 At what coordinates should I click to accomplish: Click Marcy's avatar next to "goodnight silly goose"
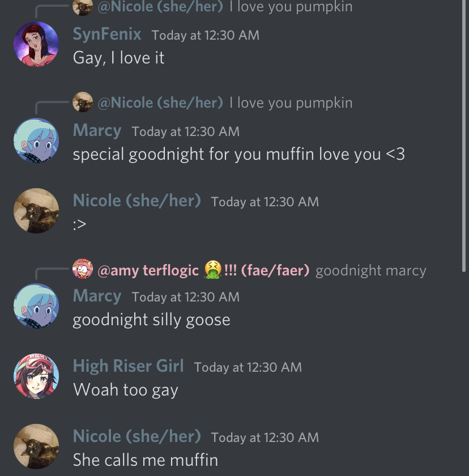(x=36, y=306)
